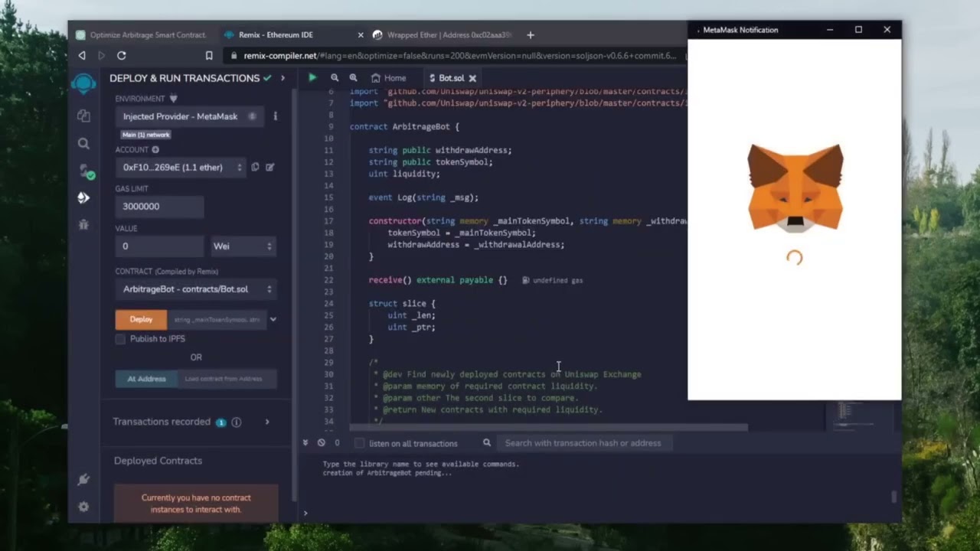Bookmark this page icon
This screenshot has height=551, width=980.
209,56
